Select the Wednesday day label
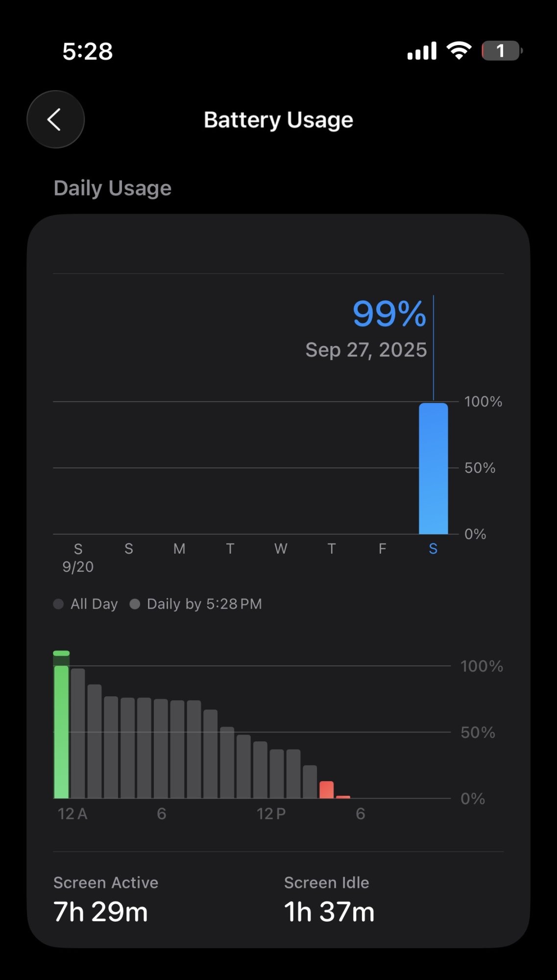Screen dimensions: 557x980 281,549
